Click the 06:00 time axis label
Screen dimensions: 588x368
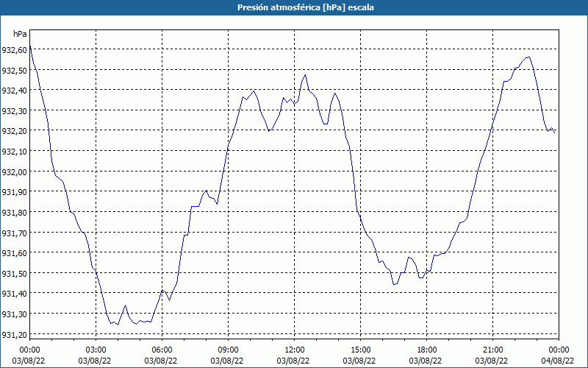click(162, 350)
